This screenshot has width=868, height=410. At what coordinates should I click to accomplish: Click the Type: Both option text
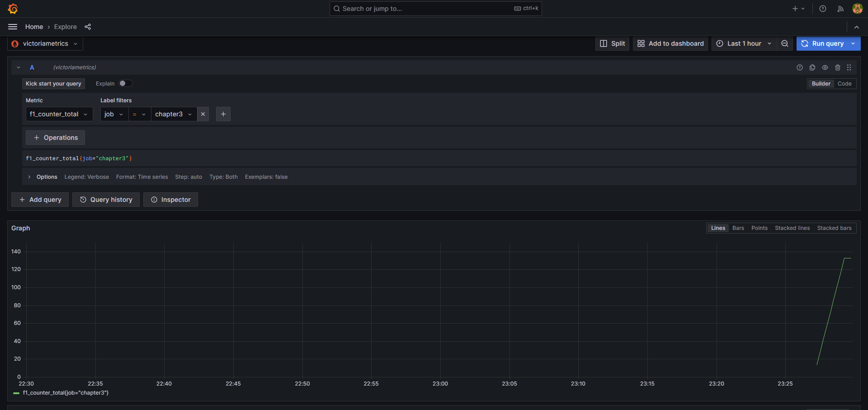point(223,177)
